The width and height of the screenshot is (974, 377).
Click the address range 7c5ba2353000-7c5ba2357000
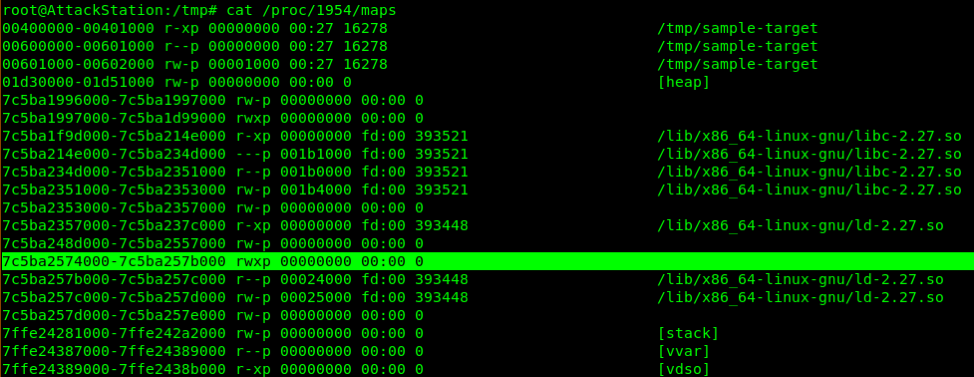[114, 207]
